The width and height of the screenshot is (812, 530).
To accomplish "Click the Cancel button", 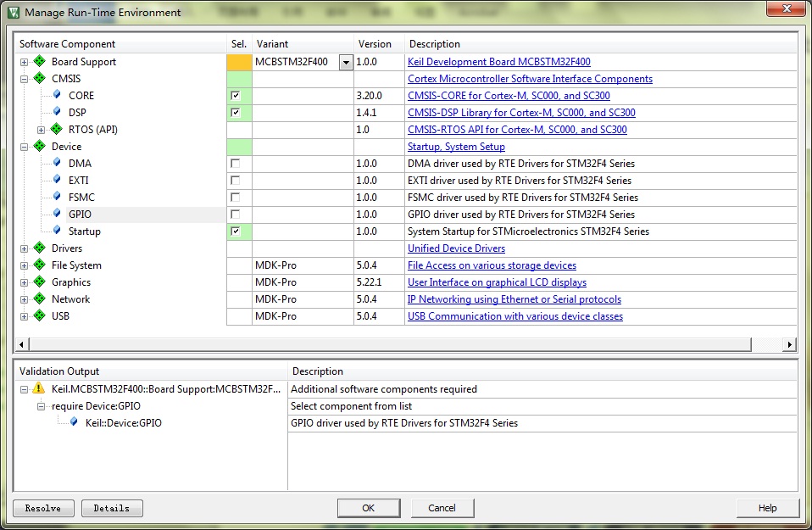I will pyautogui.click(x=442, y=508).
